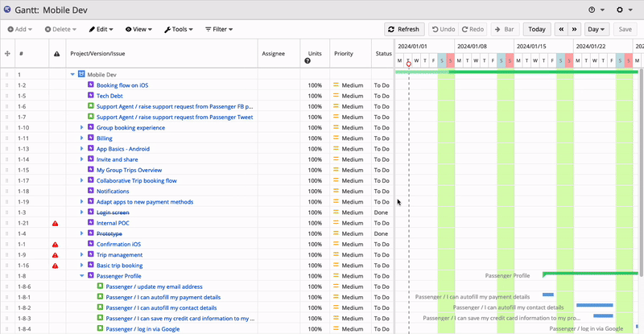Screen dimensions: 644x334
Task: Open the Tools menu
Action: (x=178, y=29)
